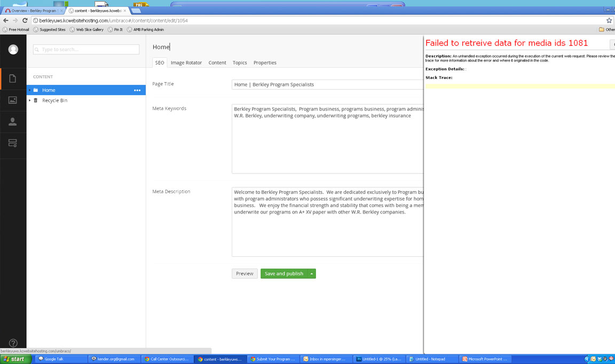
Task: Open the Home node actions menu (three dots)
Action: pyautogui.click(x=137, y=90)
